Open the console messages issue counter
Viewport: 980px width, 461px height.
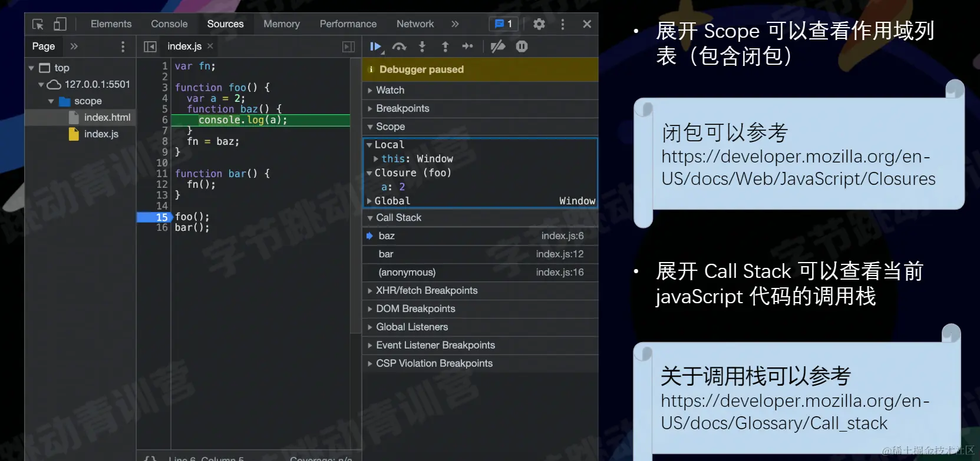504,24
